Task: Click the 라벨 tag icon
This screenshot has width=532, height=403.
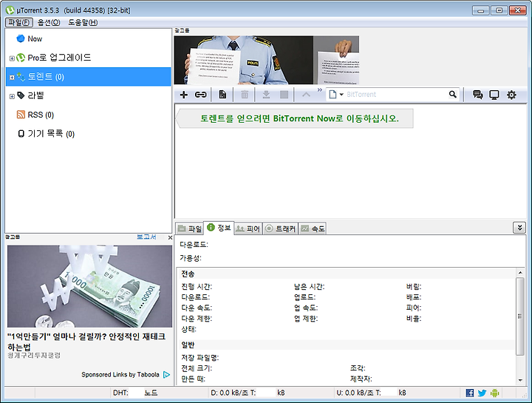Action: point(21,95)
